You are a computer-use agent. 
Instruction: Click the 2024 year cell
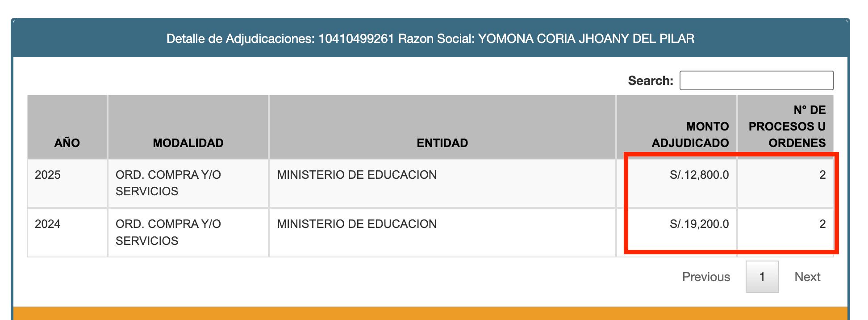click(48, 224)
